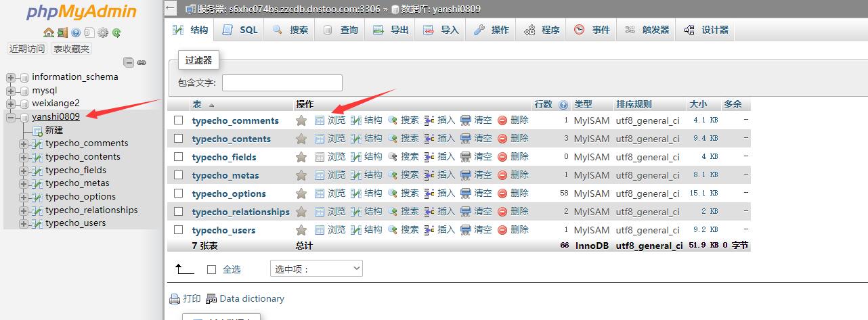Image resolution: width=868 pixels, height=320 pixels.
Task: Expand the information_schema database tree node
Action: (11, 77)
